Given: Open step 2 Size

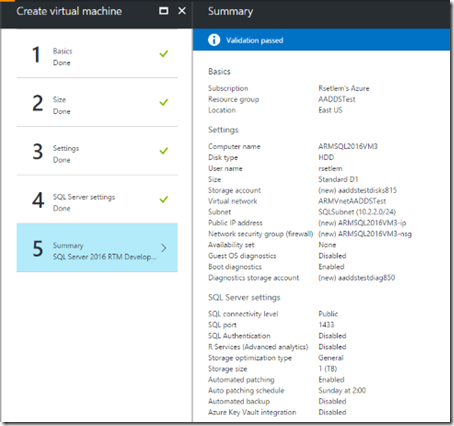Looking at the screenshot, I should point(97,103).
